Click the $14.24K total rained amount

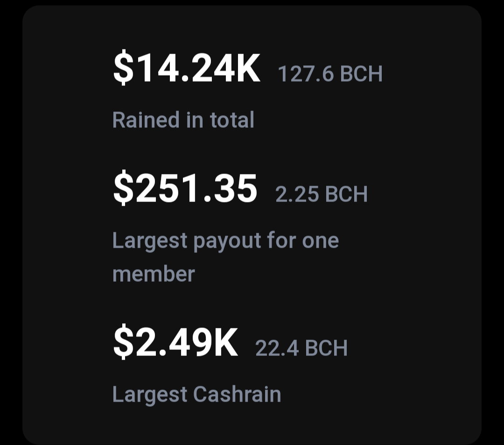coord(187,69)
